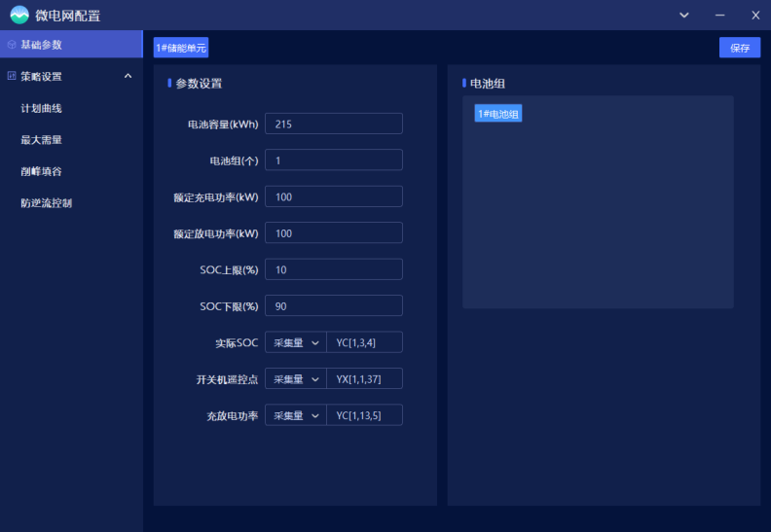The height and width of the screenshot is (532, 771).
Task: Open the 充放电功率 采集量 dropdown
Action: 296,415
